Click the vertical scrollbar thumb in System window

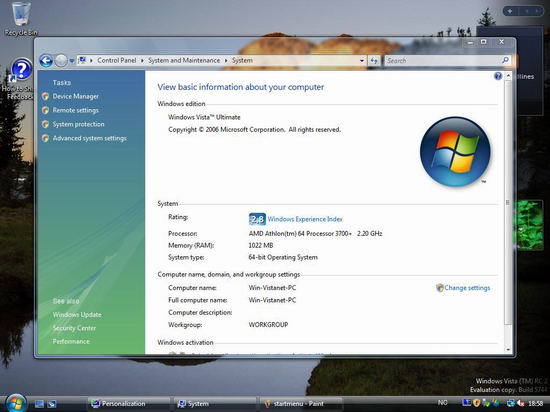[x=508, y=202]
